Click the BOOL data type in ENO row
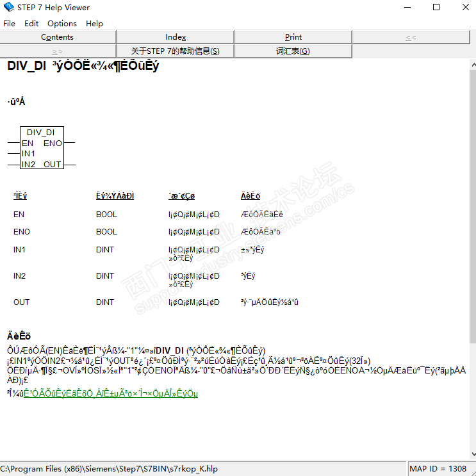The height and width of the screenshot is (476, 476). (106, 232)
